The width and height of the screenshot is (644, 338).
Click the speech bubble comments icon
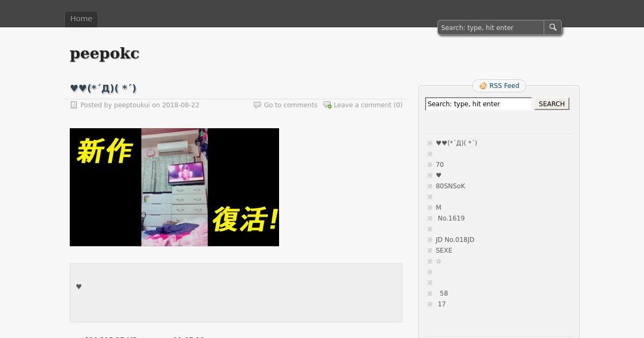257,105
